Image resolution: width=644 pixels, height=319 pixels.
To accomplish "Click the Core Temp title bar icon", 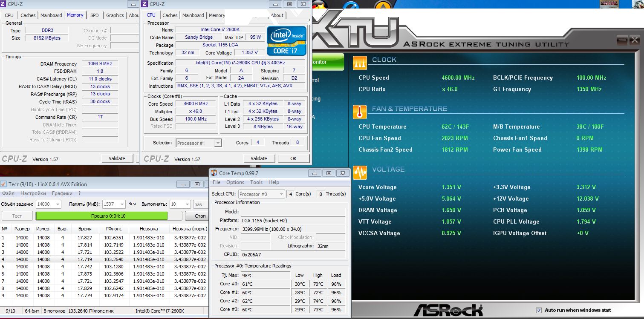I will [214, 173].
